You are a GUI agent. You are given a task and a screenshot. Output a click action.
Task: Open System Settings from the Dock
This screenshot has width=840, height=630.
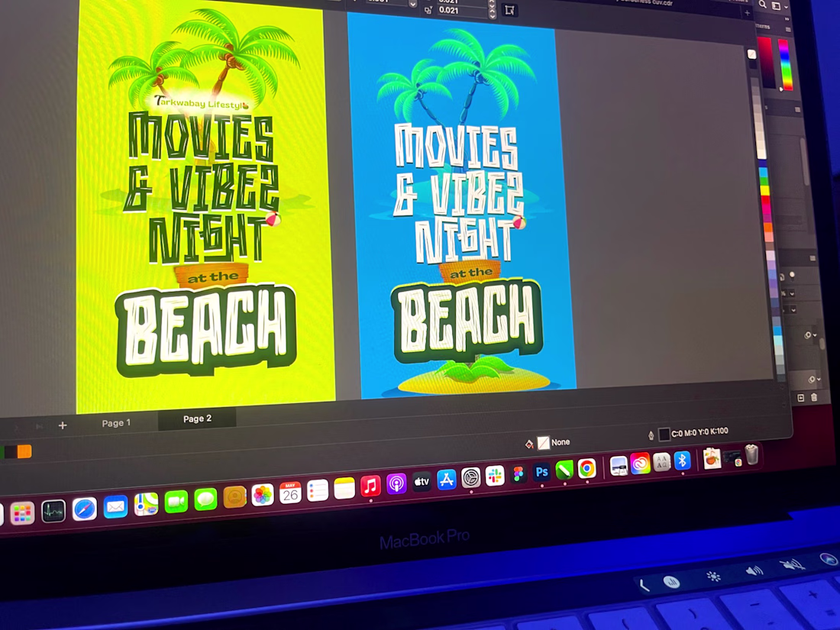click(x=471, y=477)
